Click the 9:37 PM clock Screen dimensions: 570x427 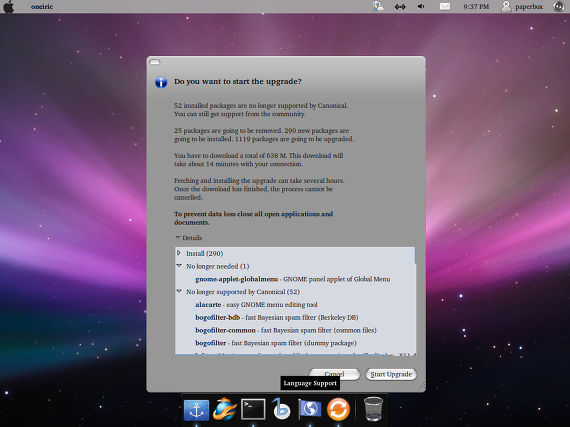click(x=476, y=7)
